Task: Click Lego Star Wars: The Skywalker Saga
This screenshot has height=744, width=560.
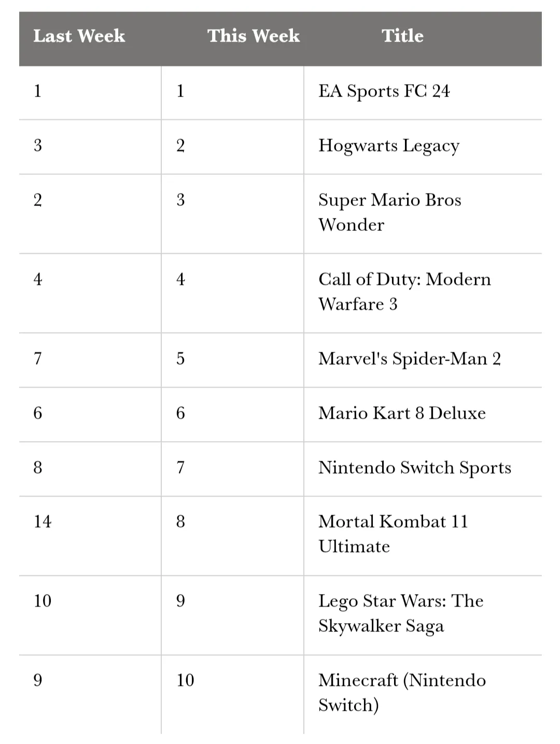Action: [401, 613]
